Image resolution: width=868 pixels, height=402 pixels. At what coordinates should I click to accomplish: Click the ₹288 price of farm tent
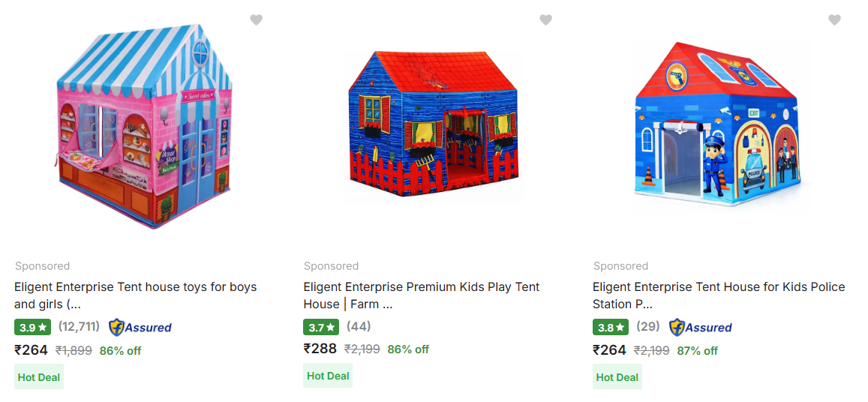click(x=320, y=349)
